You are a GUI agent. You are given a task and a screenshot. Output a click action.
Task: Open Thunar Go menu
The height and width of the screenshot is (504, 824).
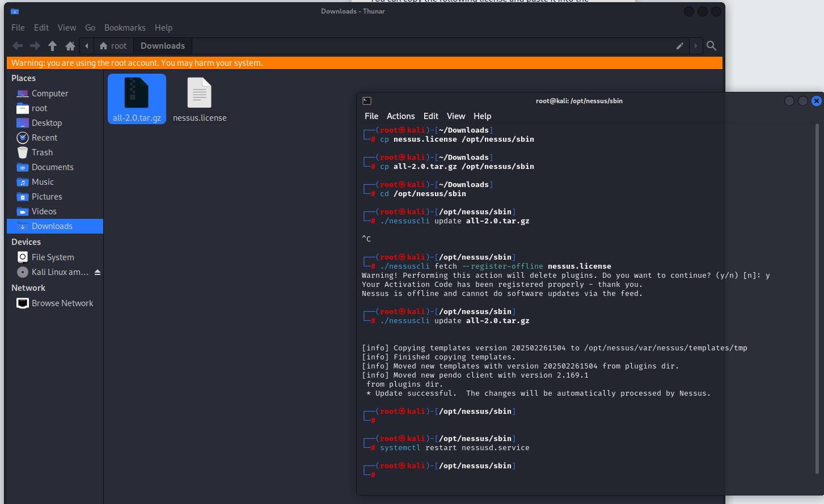(90, 28)
